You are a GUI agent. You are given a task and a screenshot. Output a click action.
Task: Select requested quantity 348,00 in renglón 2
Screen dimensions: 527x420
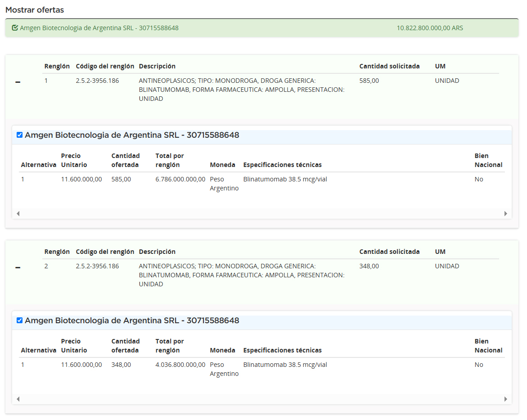pyautogui.click(x=369, y=266)
